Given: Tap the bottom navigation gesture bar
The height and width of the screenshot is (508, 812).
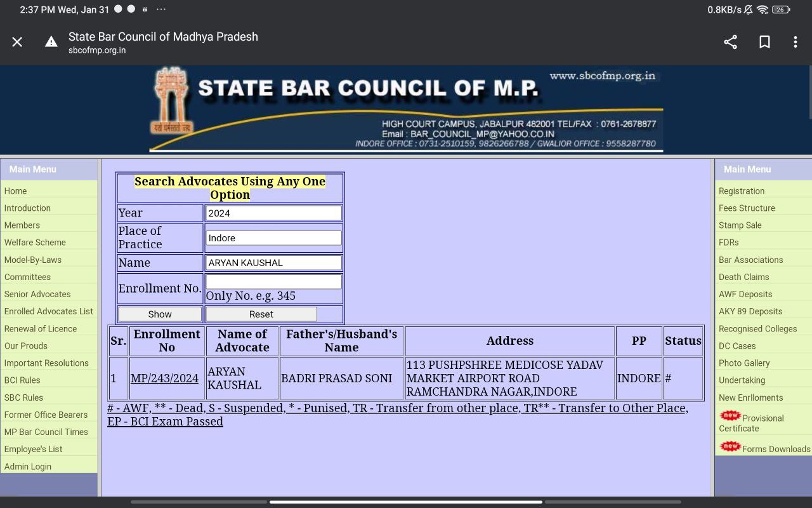Looking at the screenshot, I should pos(406,502).
